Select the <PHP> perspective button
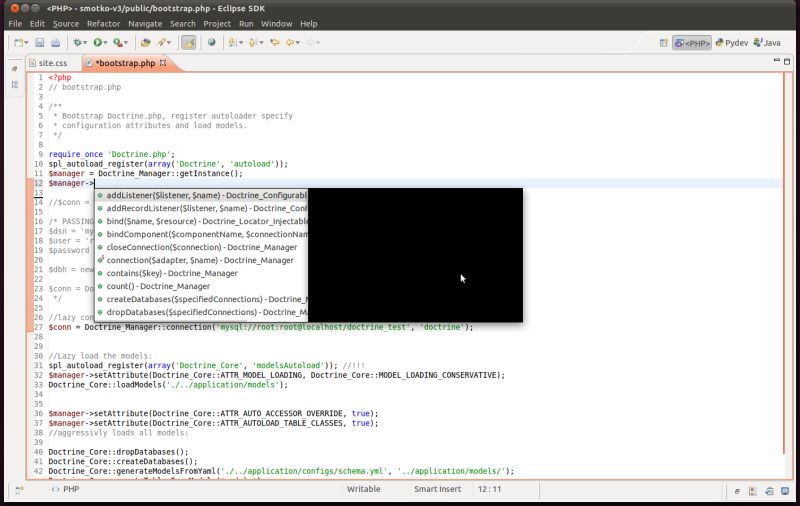The width and height of the screenshot is (800, 506). point(692,43)
